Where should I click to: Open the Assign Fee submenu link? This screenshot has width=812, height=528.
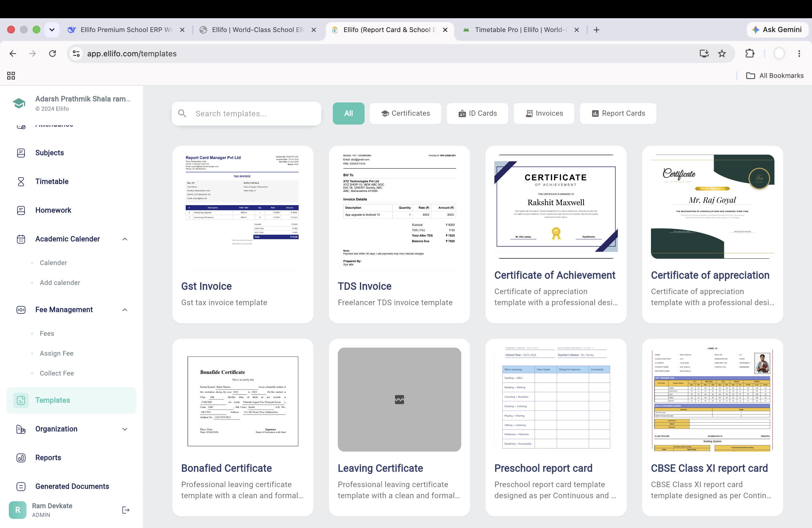coord(57,353)
